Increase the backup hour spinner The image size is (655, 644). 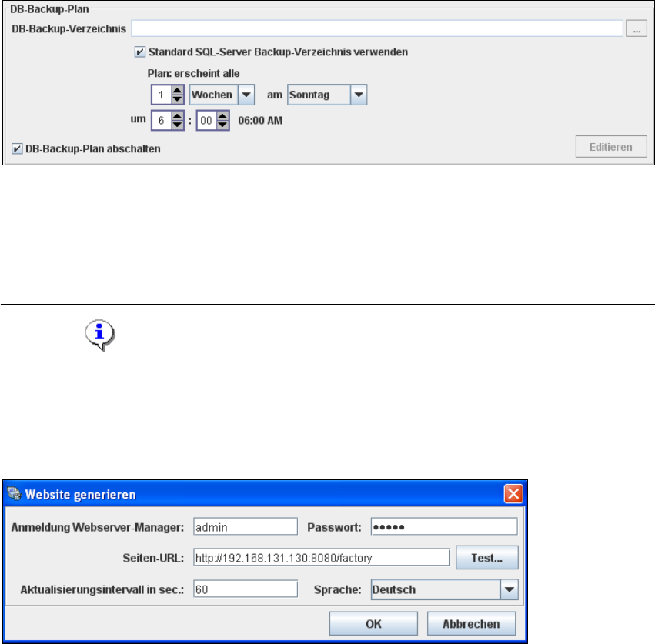click(x=177, y=116)
